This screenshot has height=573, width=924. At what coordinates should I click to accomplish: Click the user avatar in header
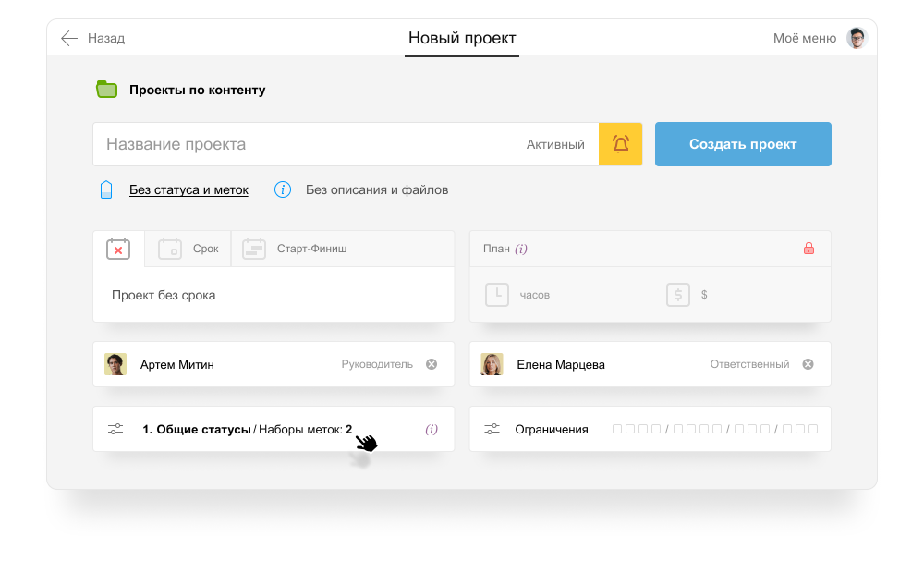tap(857, 38)
